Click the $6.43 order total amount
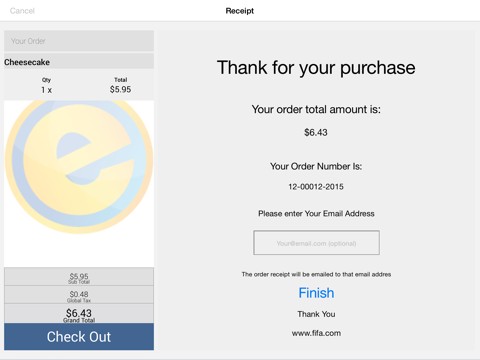 (x=316, y=132)
